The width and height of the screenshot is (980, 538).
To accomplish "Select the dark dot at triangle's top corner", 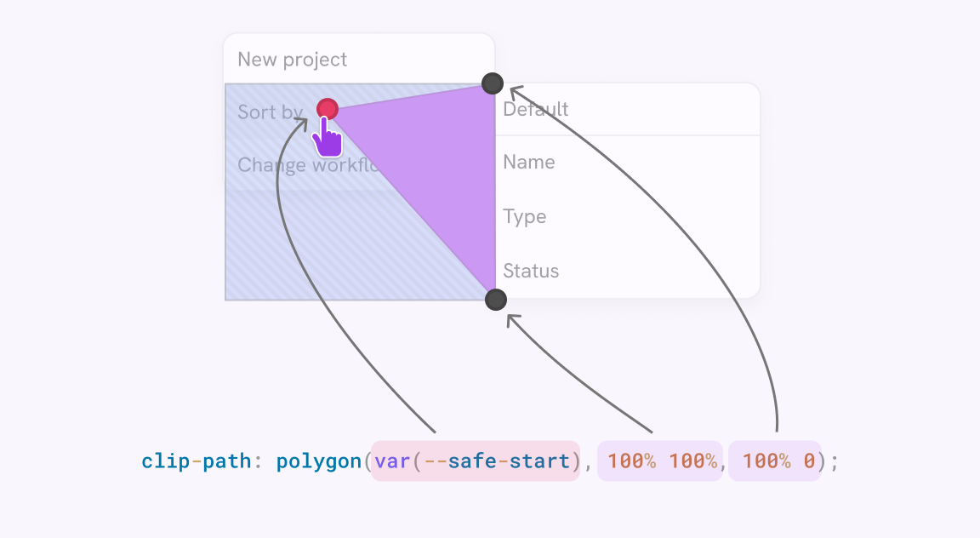I will (493, 83).
